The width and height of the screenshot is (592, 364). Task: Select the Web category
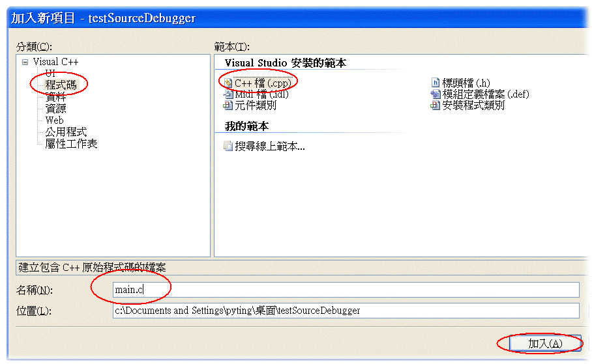54,120
